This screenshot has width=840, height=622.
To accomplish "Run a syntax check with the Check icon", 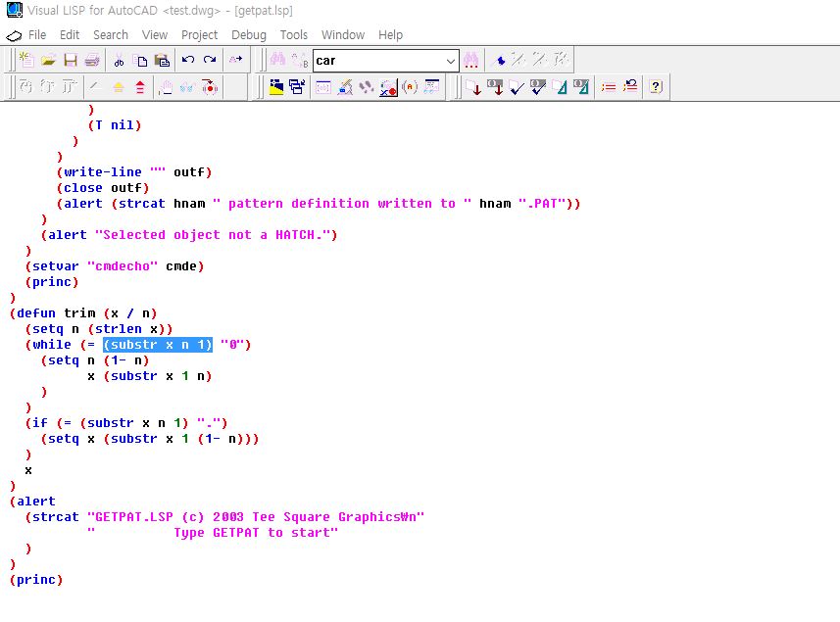I will (517, 85).
